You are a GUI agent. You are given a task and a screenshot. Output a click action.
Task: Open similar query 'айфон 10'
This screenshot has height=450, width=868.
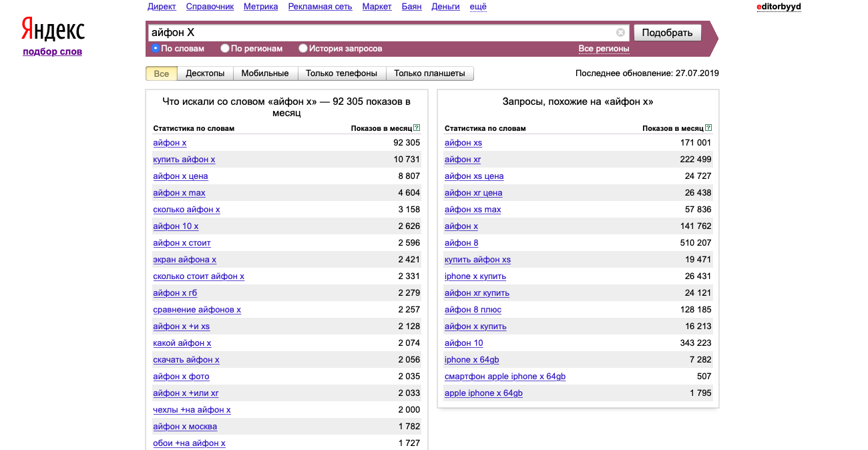point(464,343)
